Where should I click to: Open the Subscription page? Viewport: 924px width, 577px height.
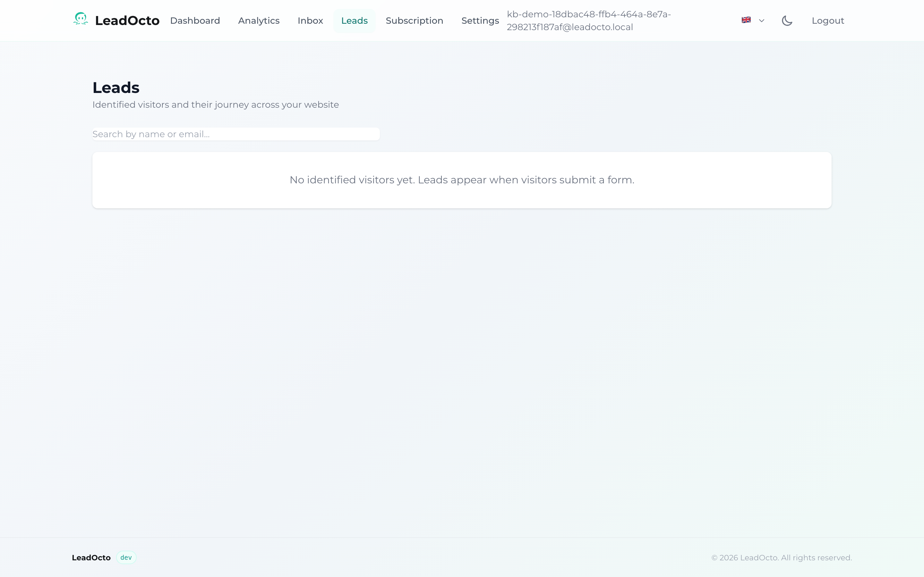tap(414, 21)
